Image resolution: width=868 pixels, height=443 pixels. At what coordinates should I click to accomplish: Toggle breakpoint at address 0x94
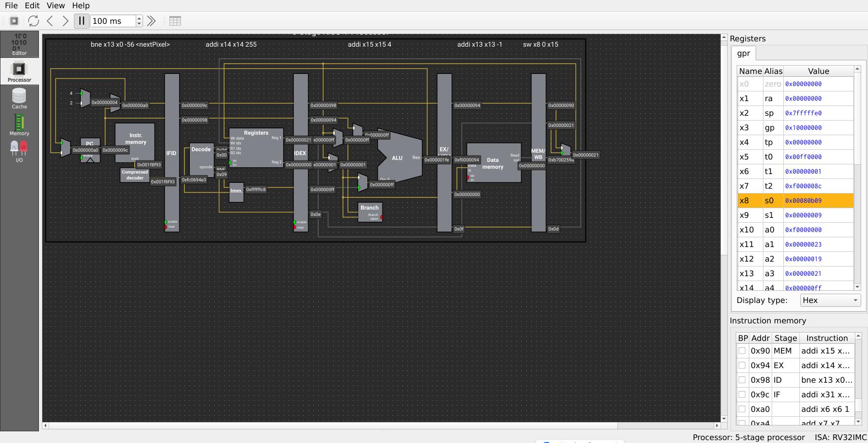(x=742, y=365)
